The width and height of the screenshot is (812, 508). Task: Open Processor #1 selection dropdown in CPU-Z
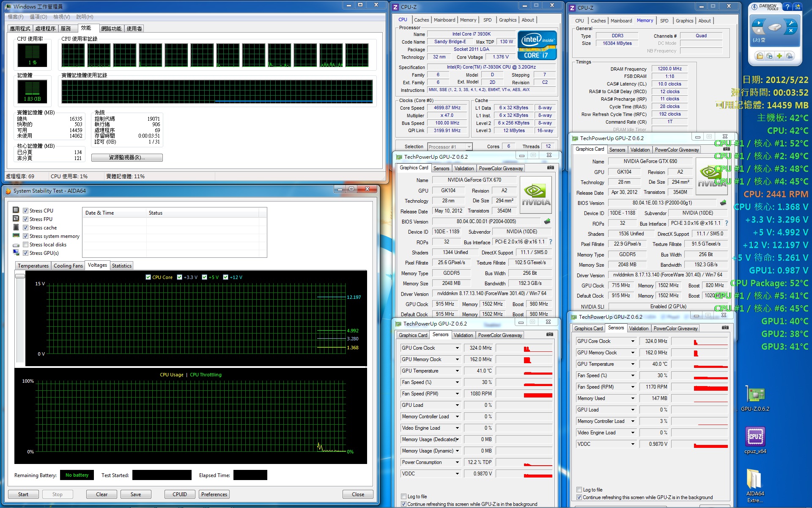tap(450, 146)
